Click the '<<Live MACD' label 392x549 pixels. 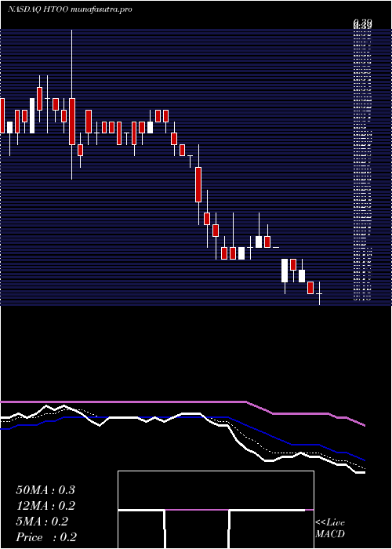[330, 529]
